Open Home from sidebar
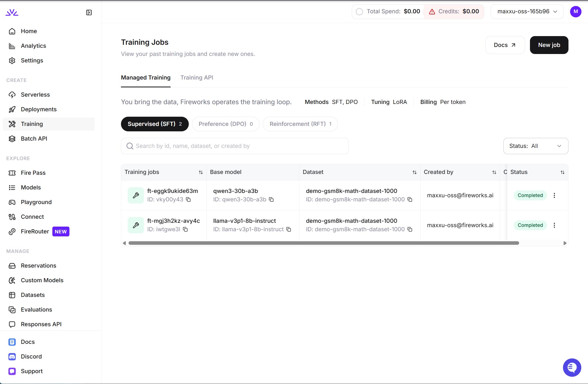 49,31
